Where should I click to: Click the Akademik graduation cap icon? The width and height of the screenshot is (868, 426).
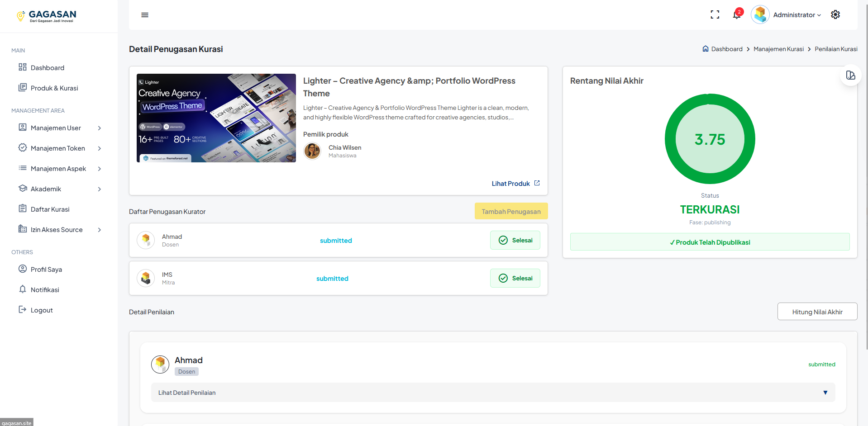23,188
